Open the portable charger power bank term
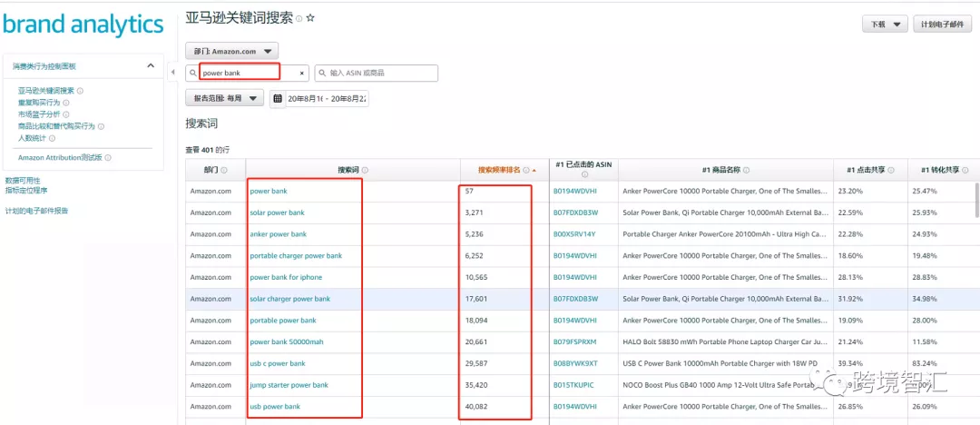The height and width of the screenshot is (425, 980). [x=296, y=255]
